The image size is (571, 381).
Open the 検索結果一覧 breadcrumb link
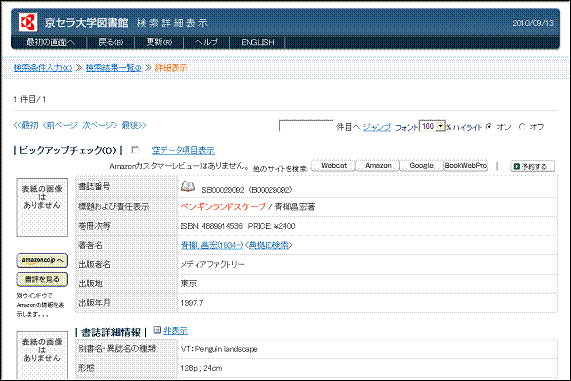coord(113,68)
